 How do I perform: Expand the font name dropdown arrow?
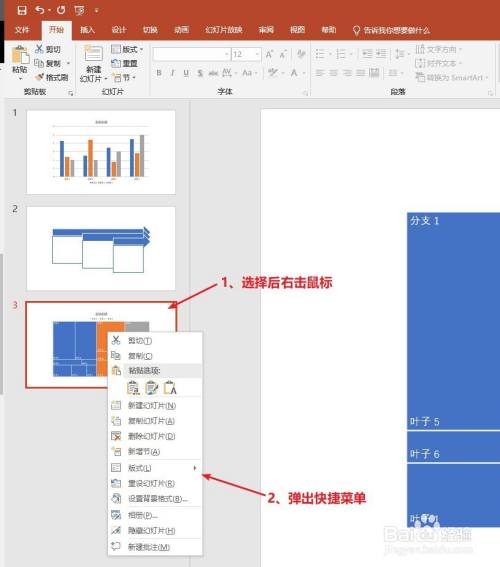[x=227, y=54]
